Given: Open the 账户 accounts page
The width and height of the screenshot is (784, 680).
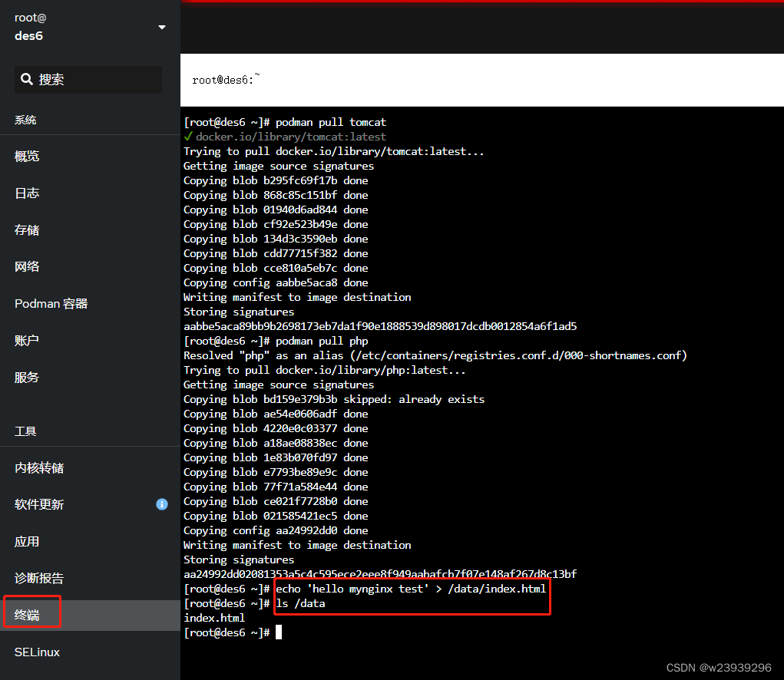Looking at the screenshot, I should [x=27, y=340].
